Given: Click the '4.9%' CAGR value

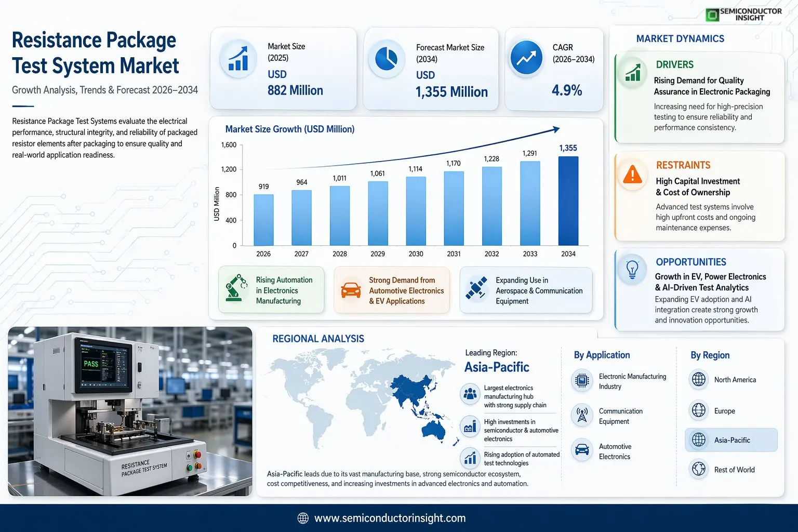Looking at the screenshot, I should click(x=566, y=90).
